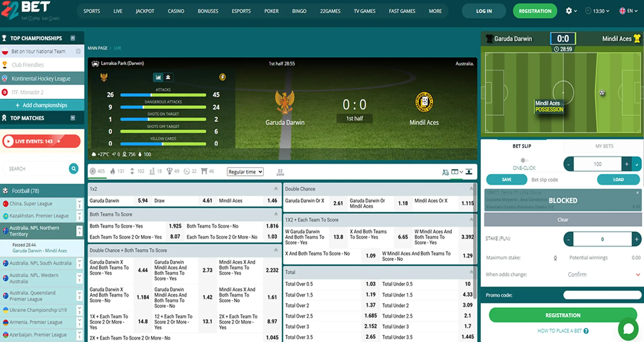Click the Save bet slip button
The width and height of the screenshot is (644, 342).
[506, 180]
